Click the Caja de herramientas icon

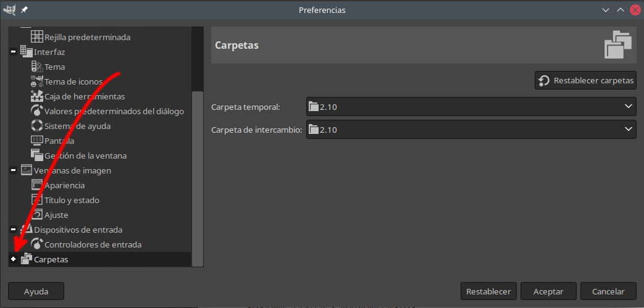tap(37, 96)
